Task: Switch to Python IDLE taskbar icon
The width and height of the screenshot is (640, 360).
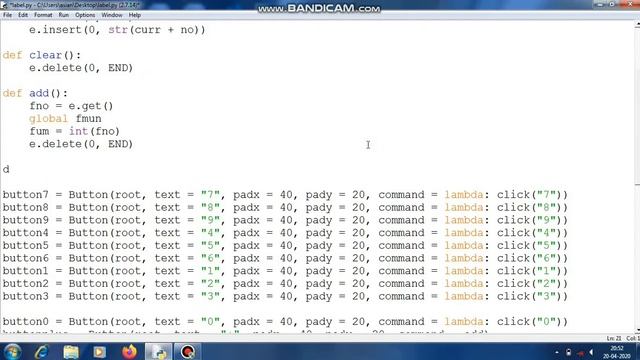Action: click(x=158, y=351)
